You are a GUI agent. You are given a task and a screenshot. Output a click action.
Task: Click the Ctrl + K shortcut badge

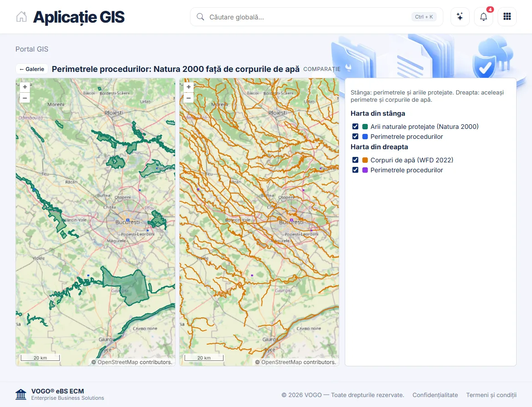point(424,17)
